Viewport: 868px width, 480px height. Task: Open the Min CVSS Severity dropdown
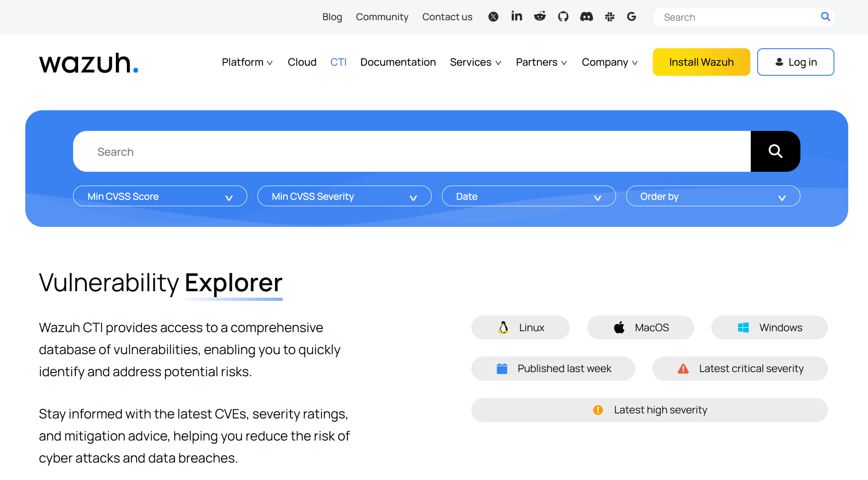[344, 196]
